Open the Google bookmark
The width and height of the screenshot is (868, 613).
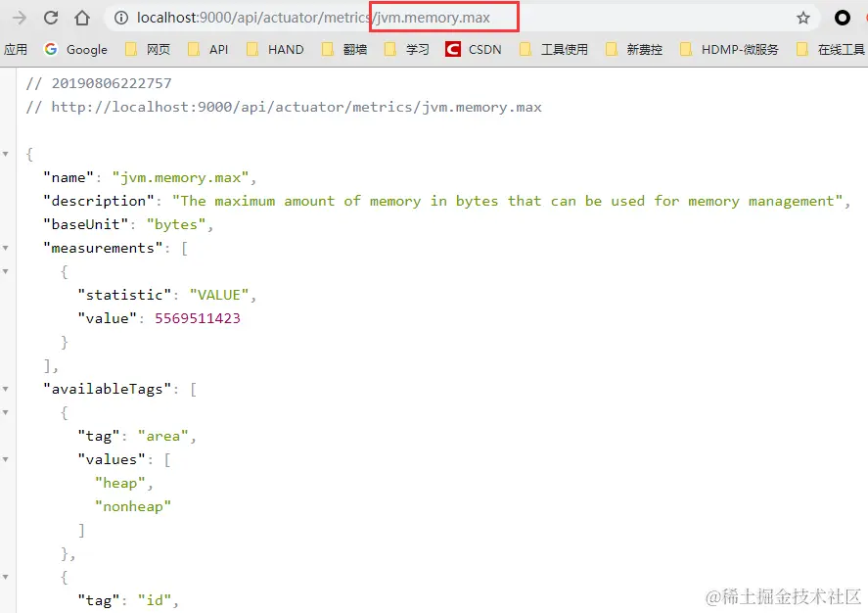pyautogui.click(x=75, y=49)
